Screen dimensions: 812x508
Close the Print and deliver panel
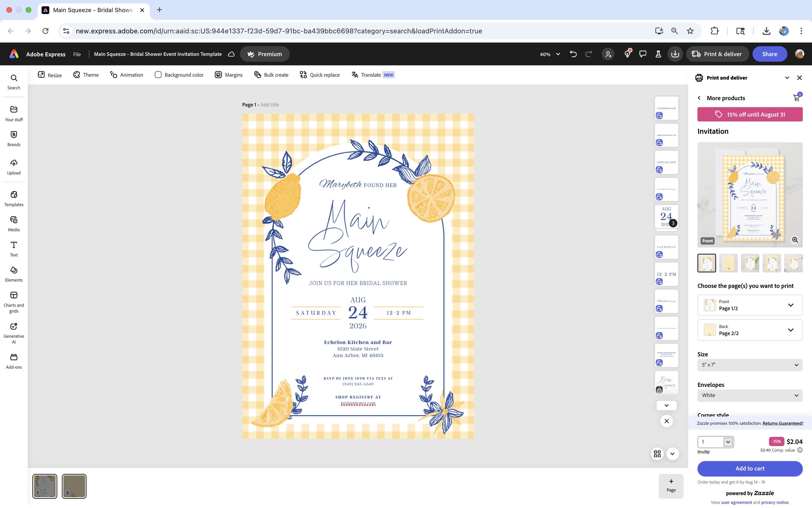[x=799, y=77]
